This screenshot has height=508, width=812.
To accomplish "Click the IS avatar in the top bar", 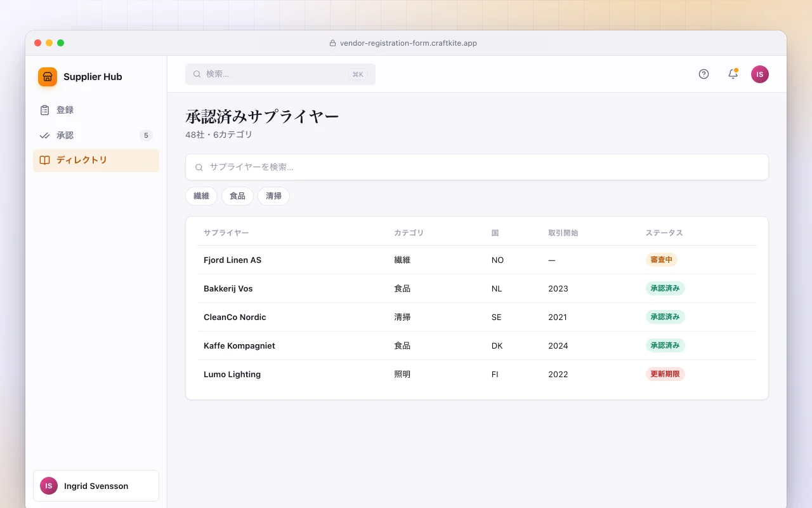I will point(760,74).
